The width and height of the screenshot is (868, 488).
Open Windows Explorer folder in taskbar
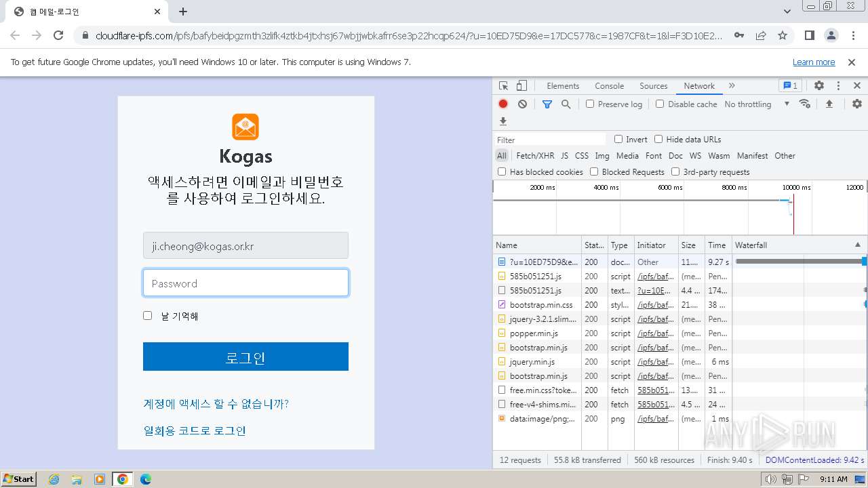[x=77, y=479]
